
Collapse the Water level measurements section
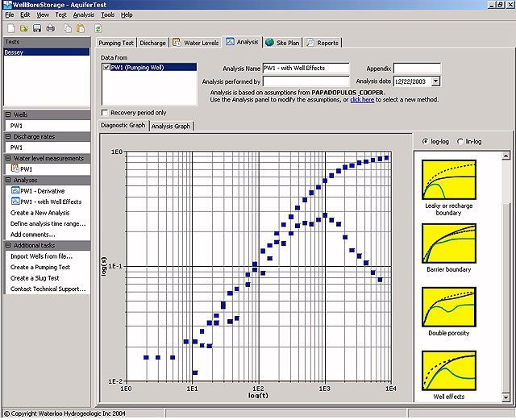pos(8,158)
